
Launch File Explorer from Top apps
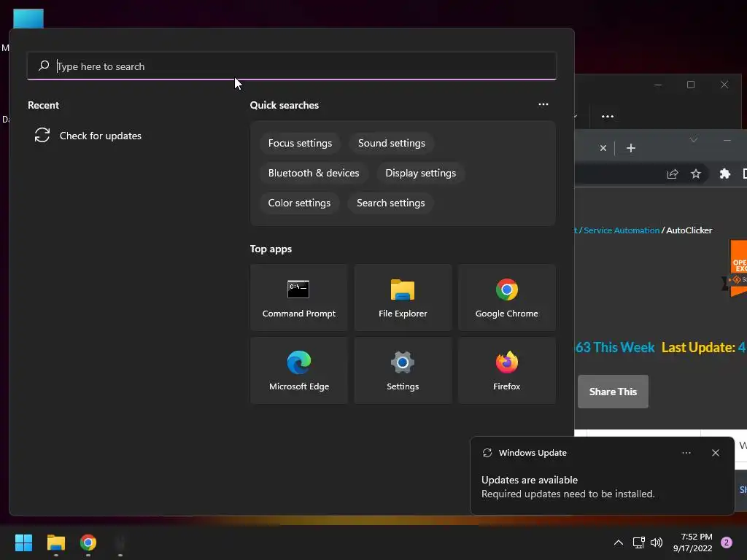[403, 297]
